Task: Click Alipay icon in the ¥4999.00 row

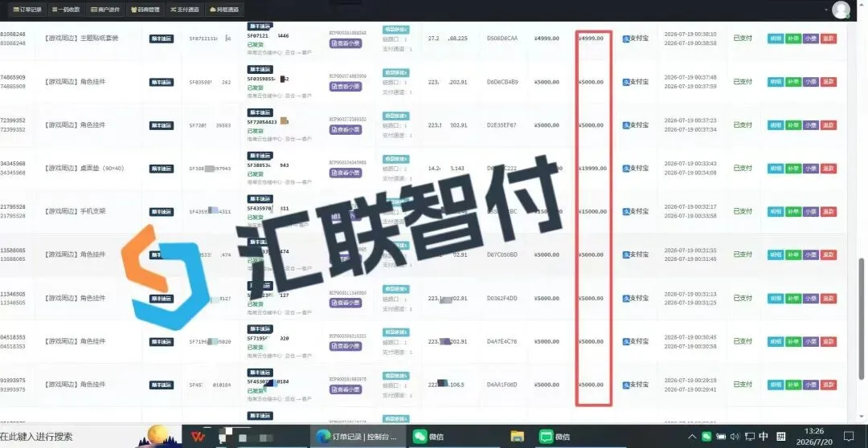Action: pos(626,39)
